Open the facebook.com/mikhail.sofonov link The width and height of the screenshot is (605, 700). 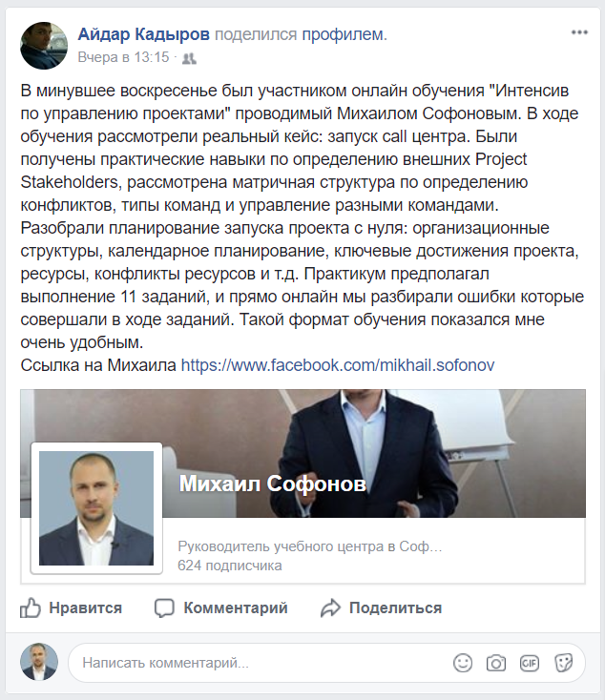(338, 365)
